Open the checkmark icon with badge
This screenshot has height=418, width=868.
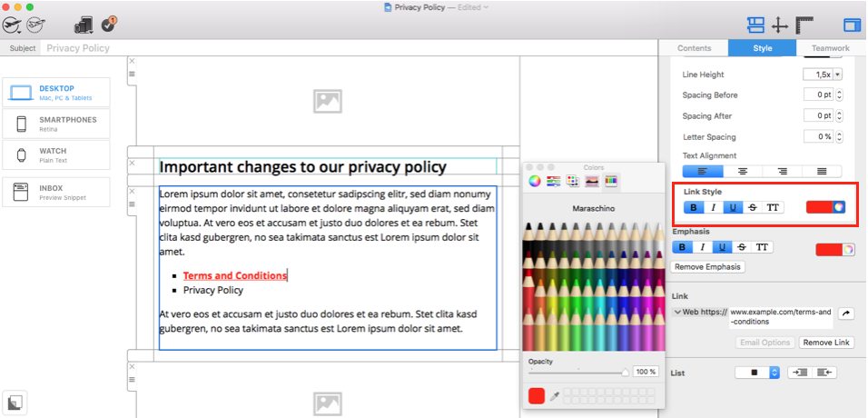point(109,24)
